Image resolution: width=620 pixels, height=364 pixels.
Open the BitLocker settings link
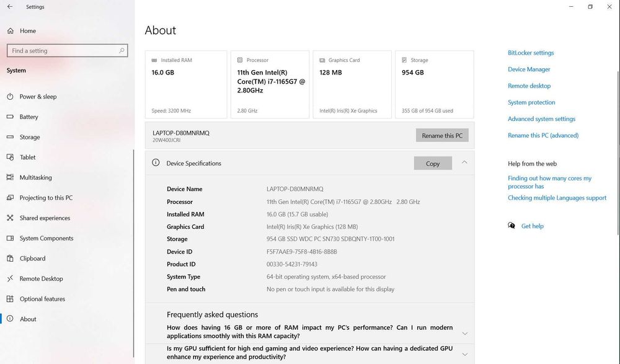click(531, 53)
